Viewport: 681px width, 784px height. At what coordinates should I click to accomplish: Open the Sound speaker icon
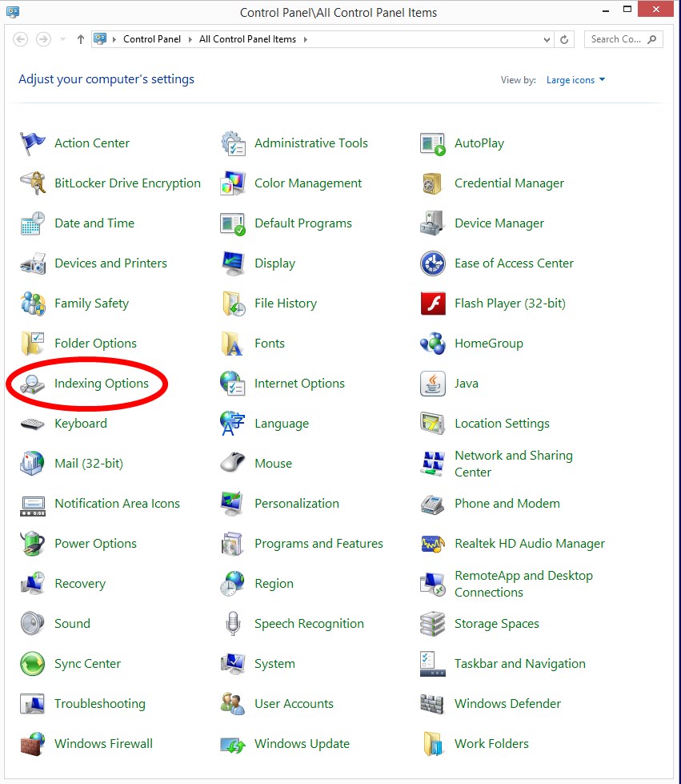point(33,624)
